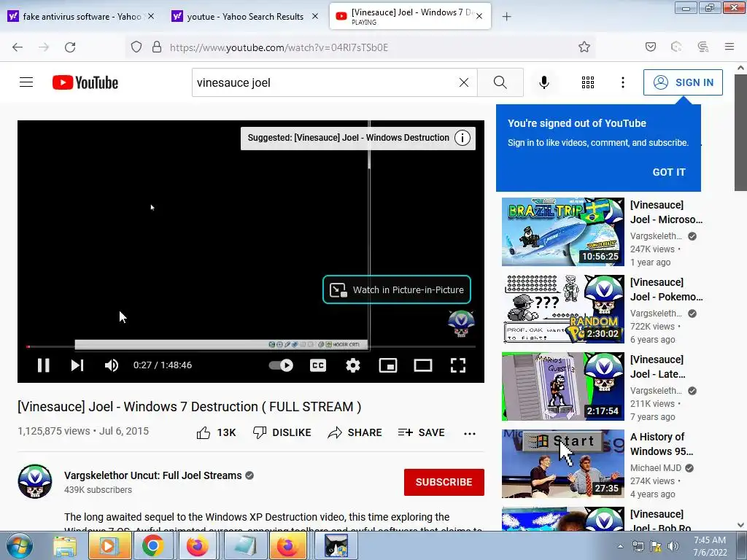
Task: Open the Windows Start menu
Action: point(20,546)
